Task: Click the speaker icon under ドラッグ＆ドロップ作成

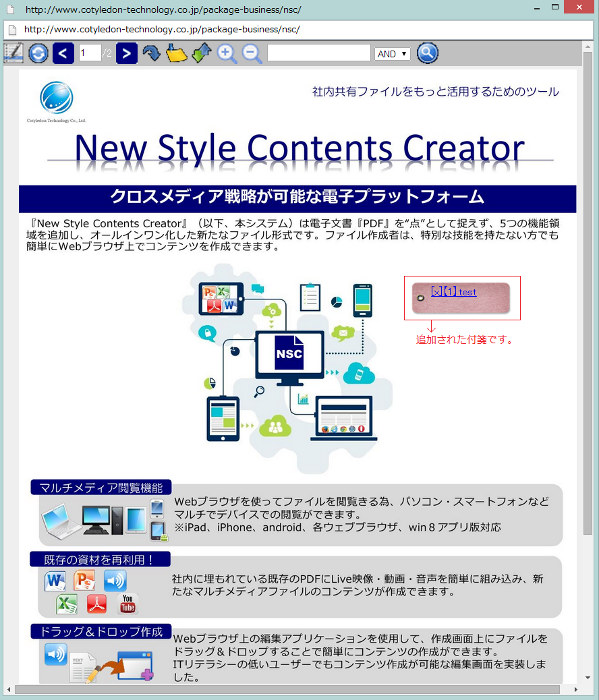Action: 56,654
